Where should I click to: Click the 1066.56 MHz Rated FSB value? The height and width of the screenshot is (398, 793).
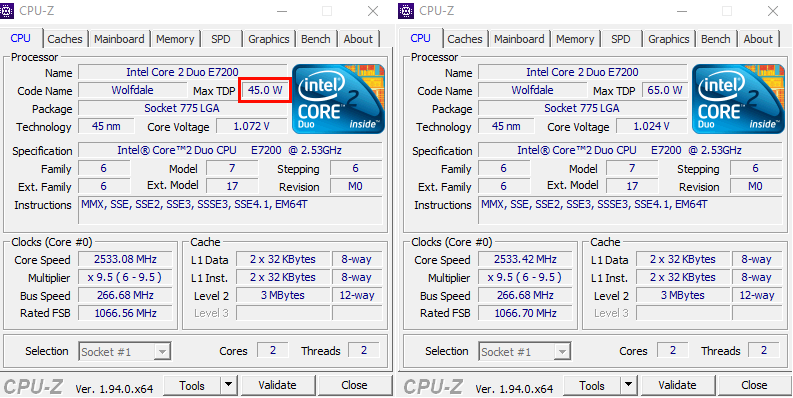125,313
